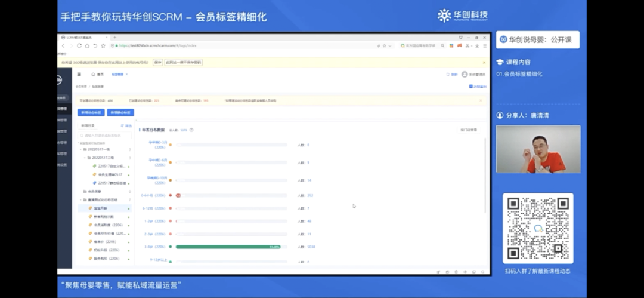Select the 220517自定义标签 green tag
644x298 pixels.
109,166
